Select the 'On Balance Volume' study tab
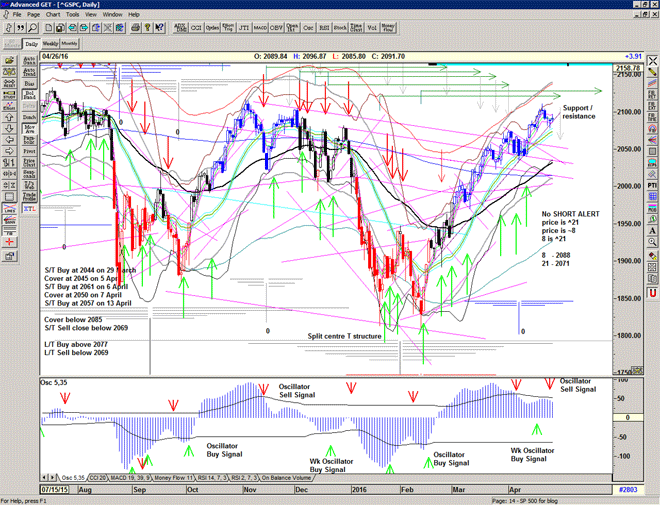This screenshot has width=660, height=505. tap(285, 480)
